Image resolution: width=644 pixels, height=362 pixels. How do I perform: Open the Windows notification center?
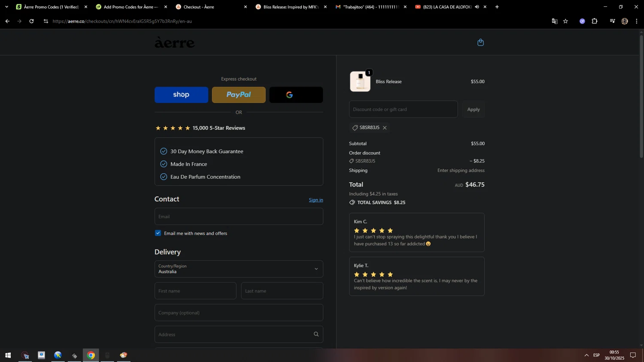click(x=633, y=355)
